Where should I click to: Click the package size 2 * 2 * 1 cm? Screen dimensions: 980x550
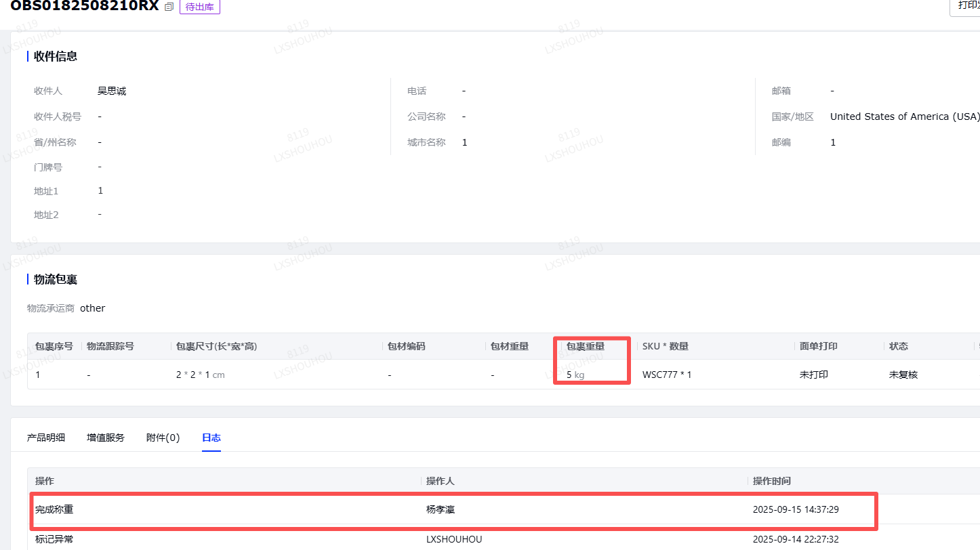coord(200,375)
